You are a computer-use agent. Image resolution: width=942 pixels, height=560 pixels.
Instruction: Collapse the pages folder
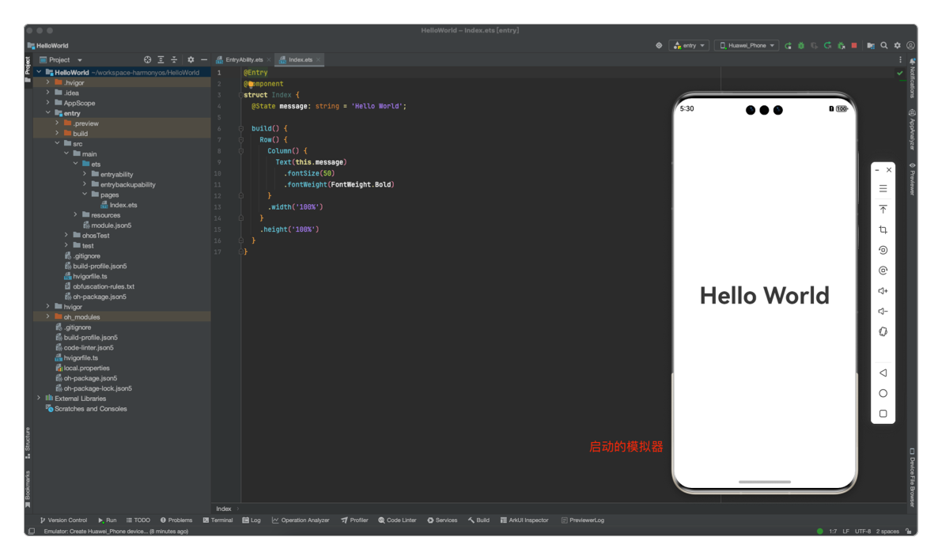click(x=85, y=195)
